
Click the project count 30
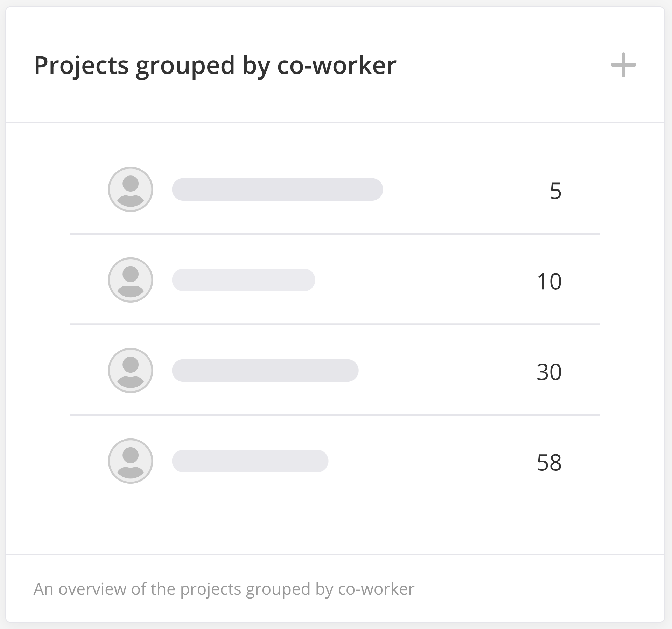[549, 372]
